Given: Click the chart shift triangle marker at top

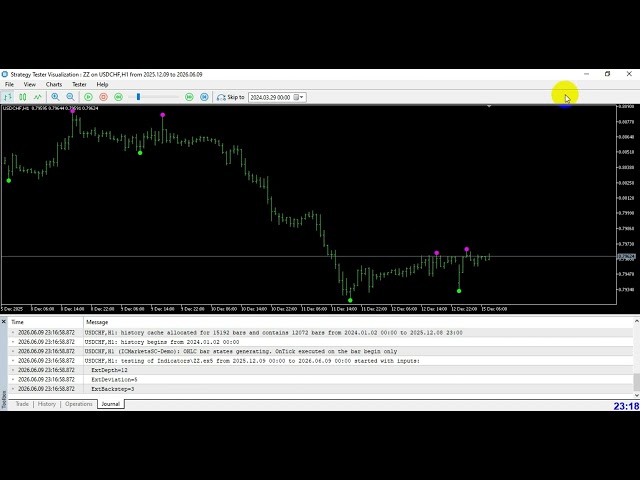Looking at the screenshot, I should [x=489, y=107].
